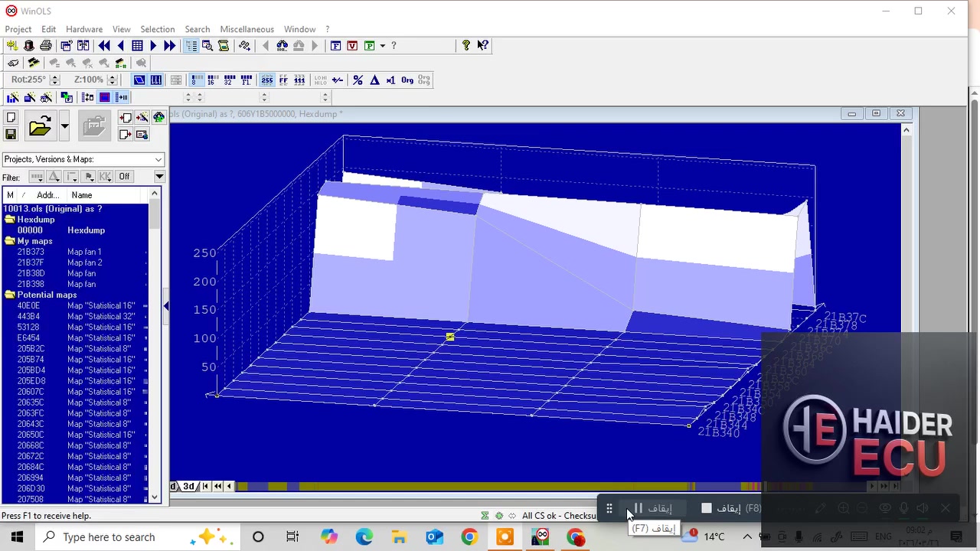Click the floppy disk save icon
Viewport: 980px width, 551px height.
tap(11, 135)
